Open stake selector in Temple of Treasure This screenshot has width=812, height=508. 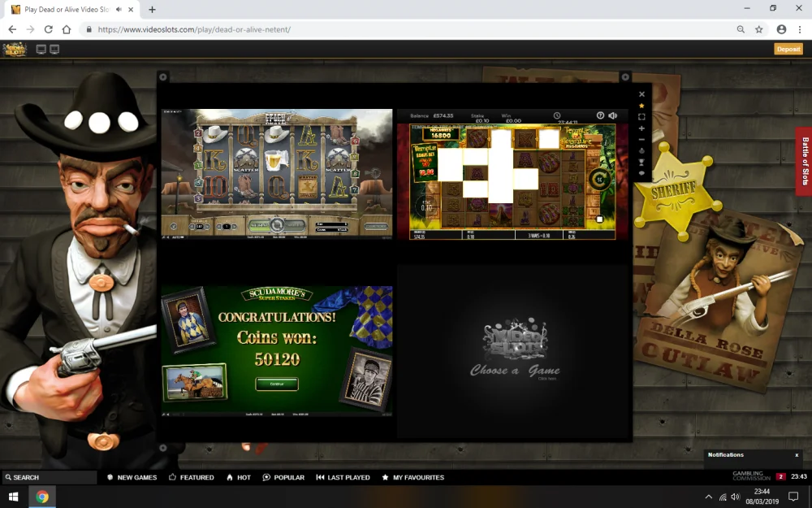tap(426, 206)
